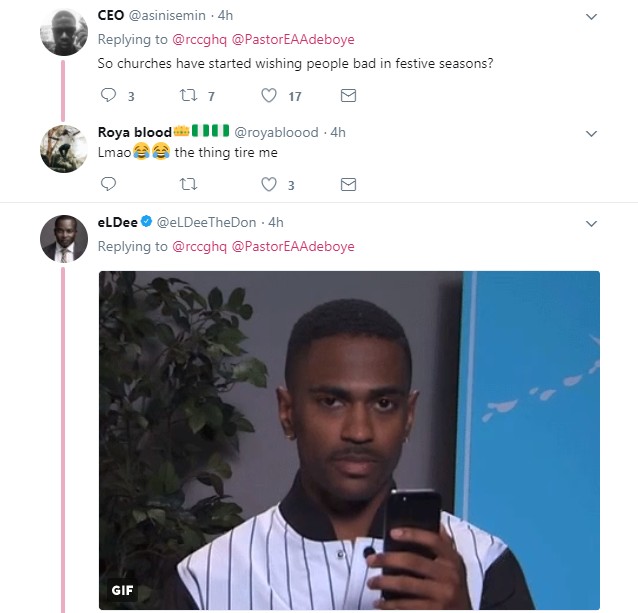638x613 pixels.
Task: Open dropdown caret on Roya blood's tweet
Action: [x=591, y=133]
